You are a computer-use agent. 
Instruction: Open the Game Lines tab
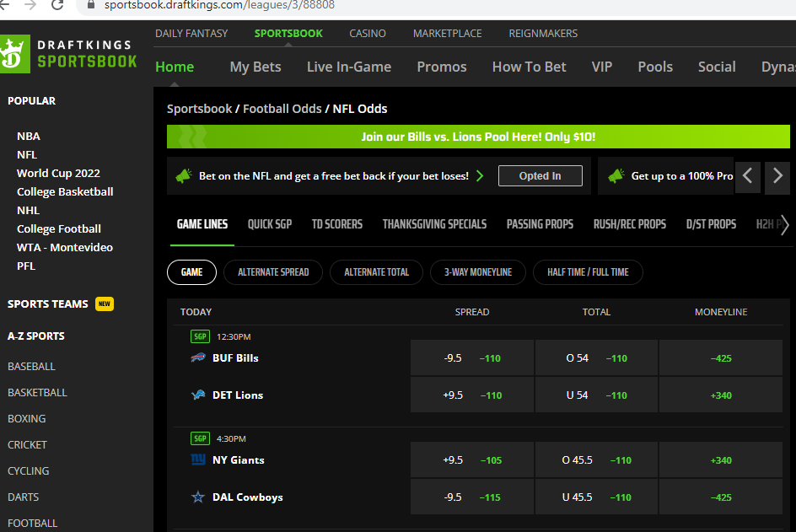click(202, 224)
